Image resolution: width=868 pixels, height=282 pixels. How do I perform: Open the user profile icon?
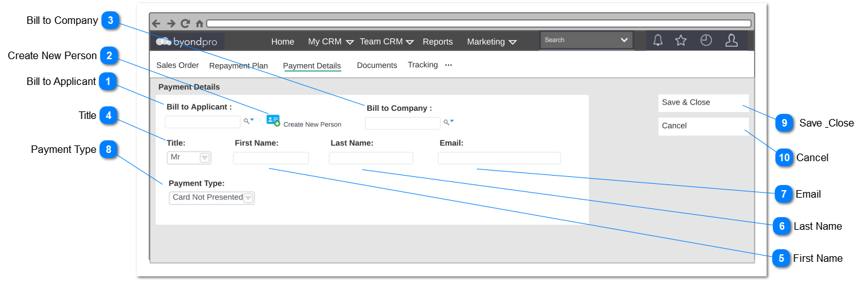pos(731,40)
